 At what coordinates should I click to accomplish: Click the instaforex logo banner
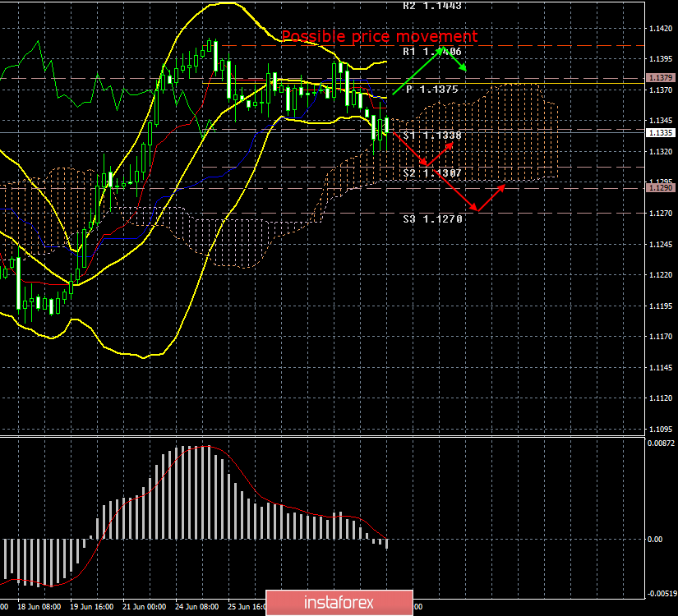339,603
